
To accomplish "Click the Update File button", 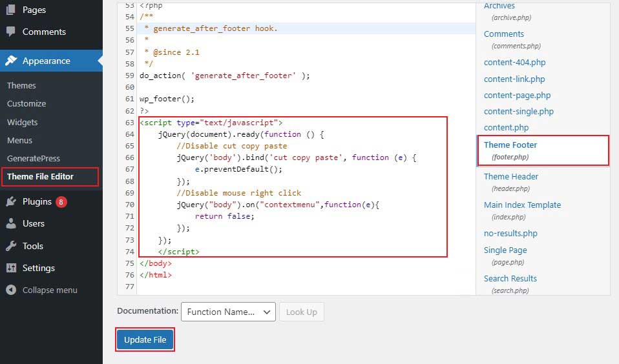I will [x=145, y=339].
